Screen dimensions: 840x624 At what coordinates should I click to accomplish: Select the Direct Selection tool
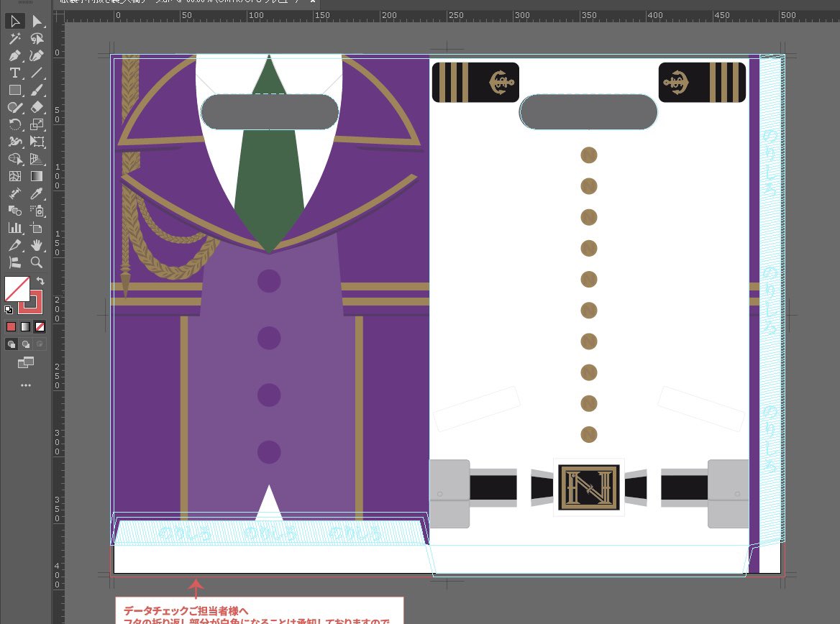[37, 22]
